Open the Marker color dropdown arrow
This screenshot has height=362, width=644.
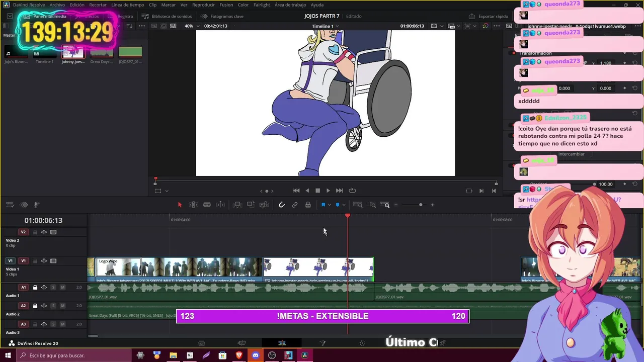344,205
